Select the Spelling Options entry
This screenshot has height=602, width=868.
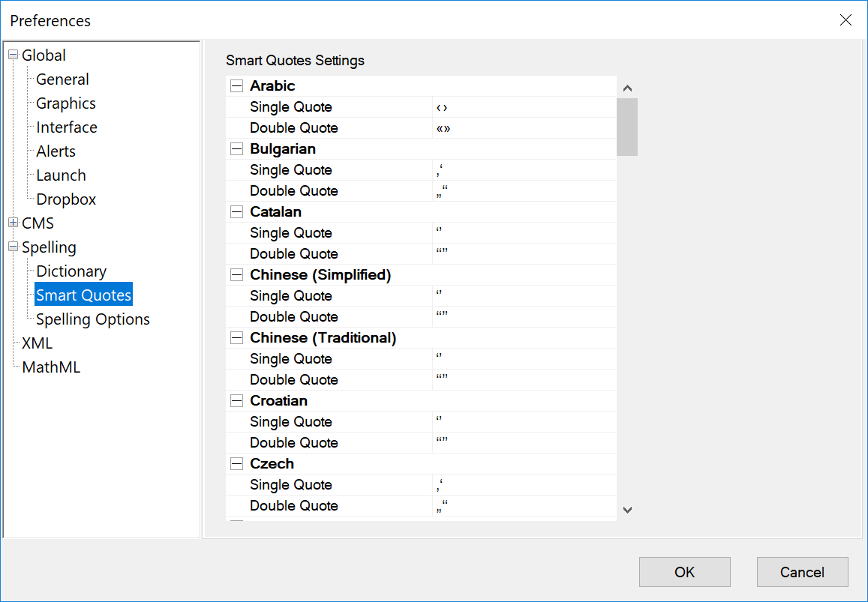coord(92,319)
